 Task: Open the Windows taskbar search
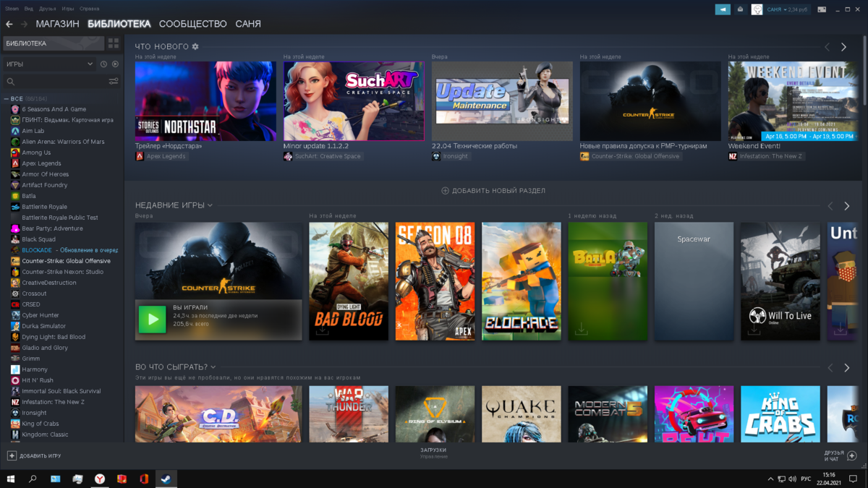[33, 479]
